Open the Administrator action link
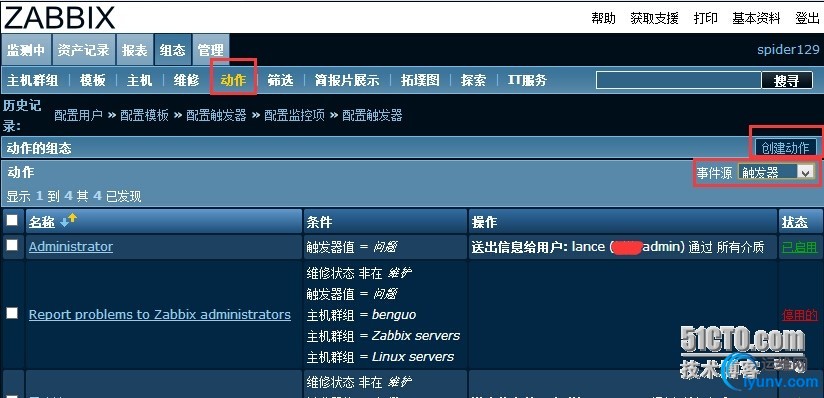This screenshot has height=398, width=824. click(71, 246)
